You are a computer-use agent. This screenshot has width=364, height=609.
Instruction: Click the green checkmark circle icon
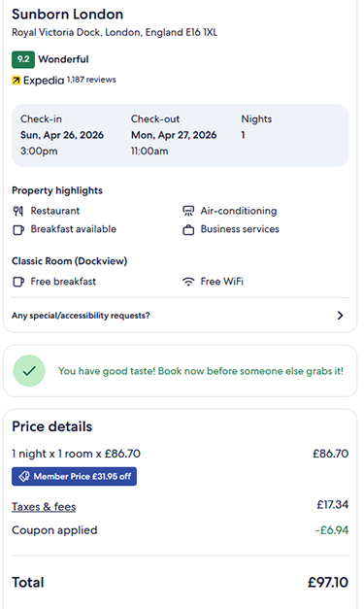pos(29,371)
